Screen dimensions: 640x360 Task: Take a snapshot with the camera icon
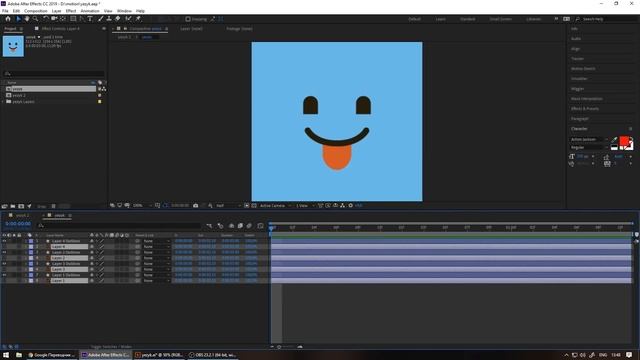click(x=196, y=206)
